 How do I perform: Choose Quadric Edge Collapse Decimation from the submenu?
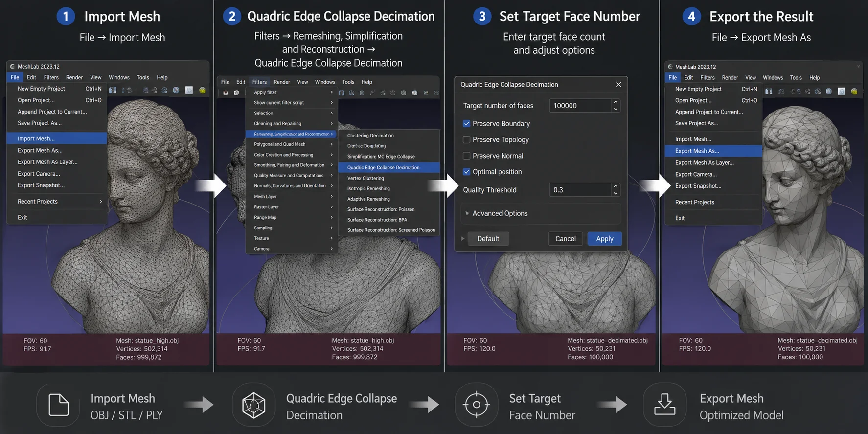tap(389, 167)
